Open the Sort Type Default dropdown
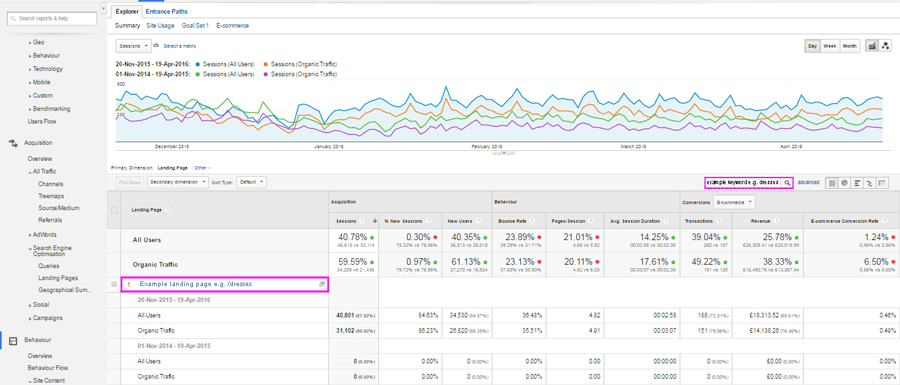 [251, 182]
